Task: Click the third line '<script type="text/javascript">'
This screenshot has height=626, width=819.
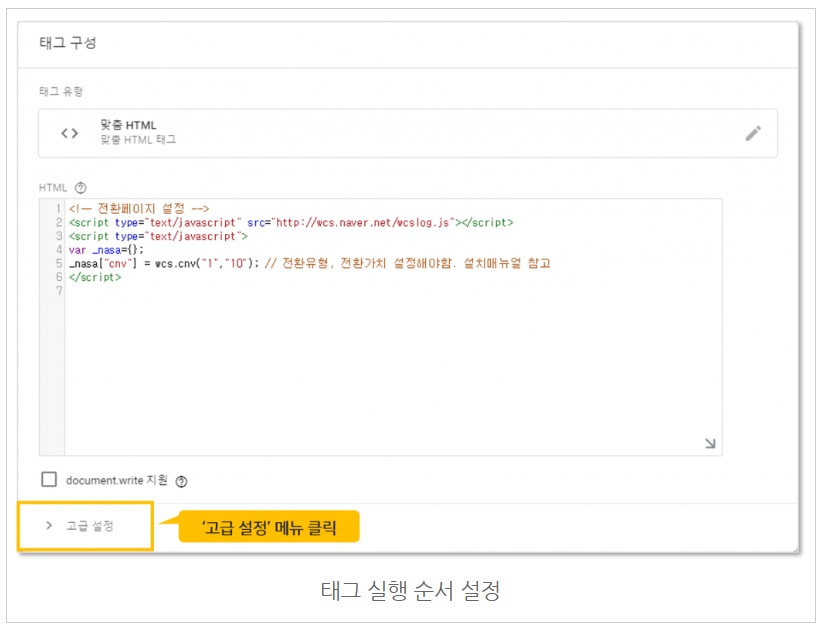Action: coord(158,236)
